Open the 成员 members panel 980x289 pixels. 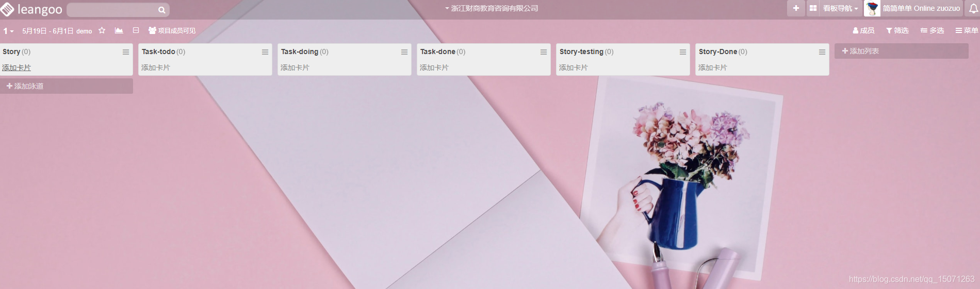click(x=863, y=30)
